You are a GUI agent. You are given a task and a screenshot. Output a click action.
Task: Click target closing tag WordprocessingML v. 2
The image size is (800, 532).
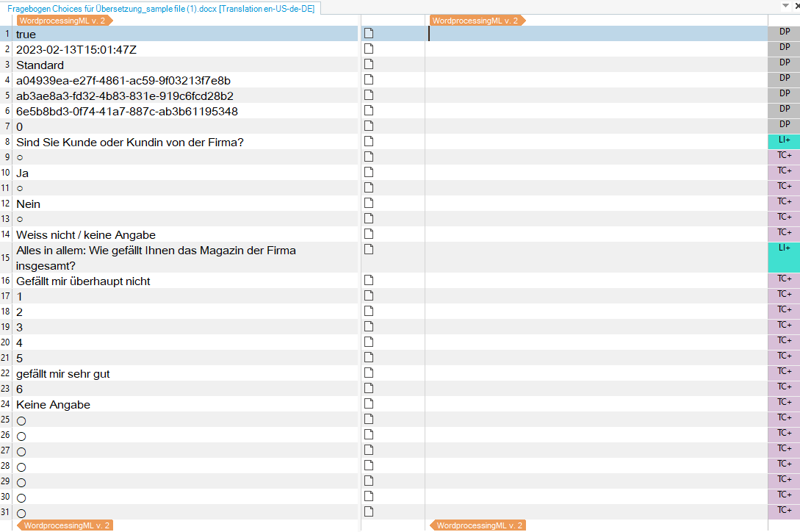479,525
